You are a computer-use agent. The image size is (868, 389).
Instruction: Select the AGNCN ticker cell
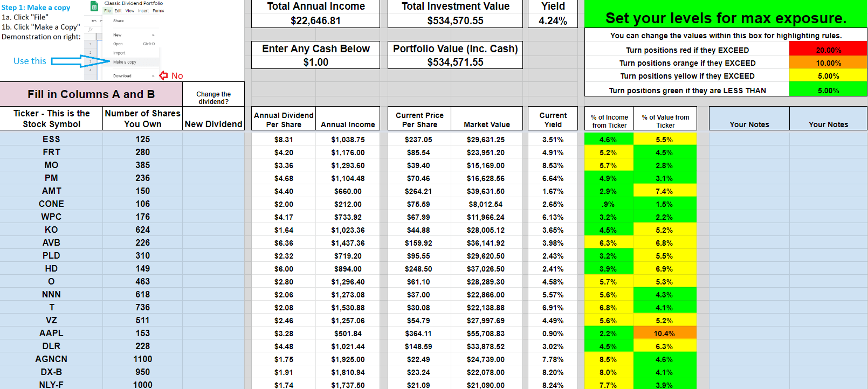pyautogui.click(x=51, y=359)
